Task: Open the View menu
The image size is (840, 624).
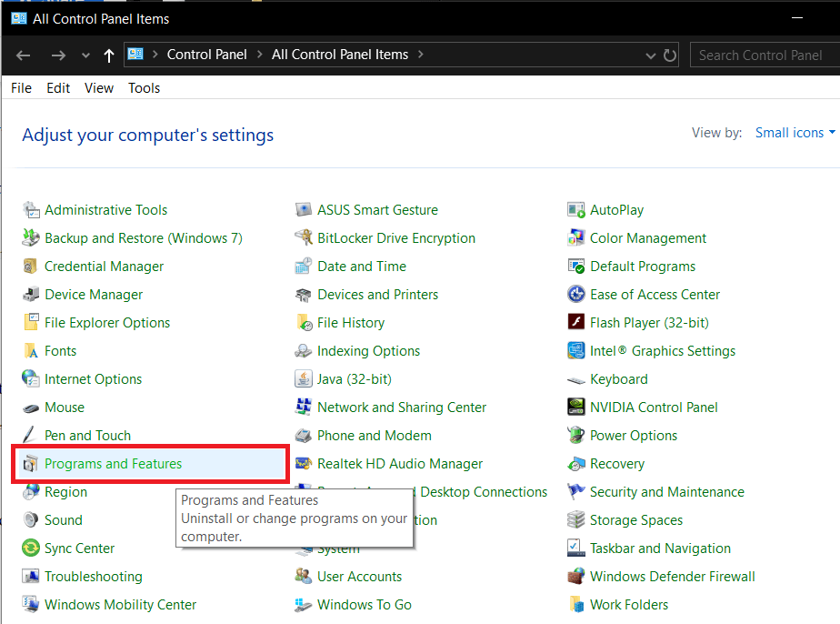Action: pos(98,87)
